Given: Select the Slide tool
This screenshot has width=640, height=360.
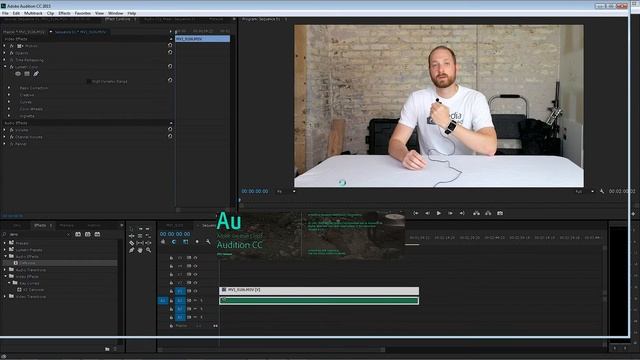Looking at the screenshot, I should (149, 243).
